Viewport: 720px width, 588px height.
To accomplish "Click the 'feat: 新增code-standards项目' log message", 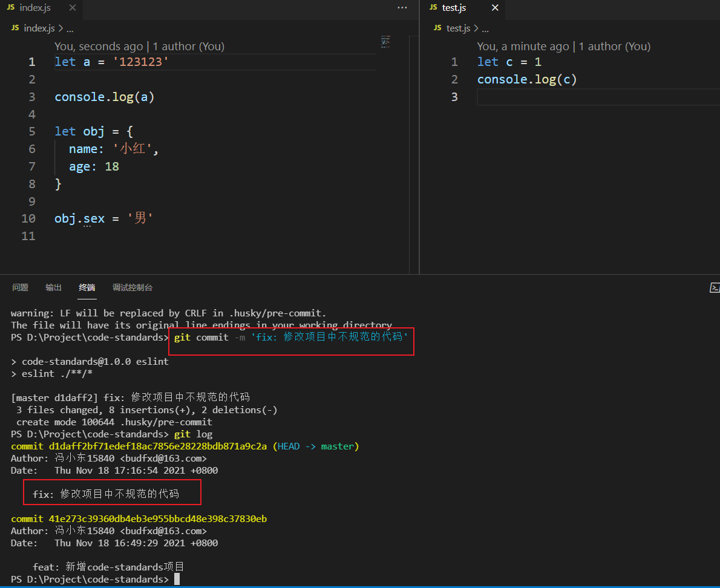I will coord(108,567).
